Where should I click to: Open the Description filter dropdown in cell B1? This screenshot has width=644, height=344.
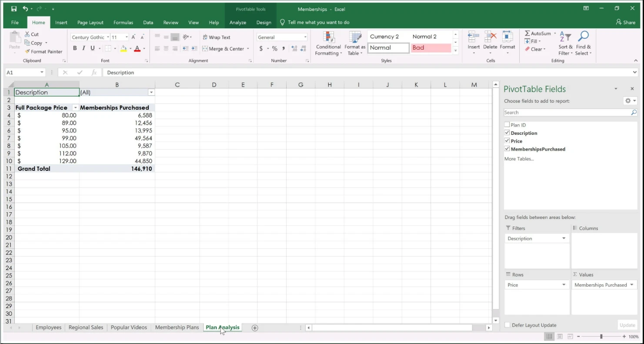(151, 92)
